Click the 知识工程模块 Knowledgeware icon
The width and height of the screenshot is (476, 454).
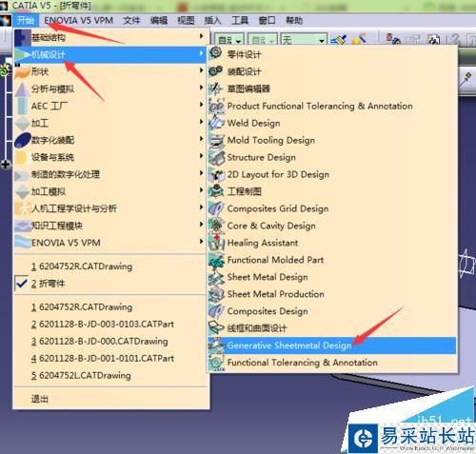tap(22, 226)
